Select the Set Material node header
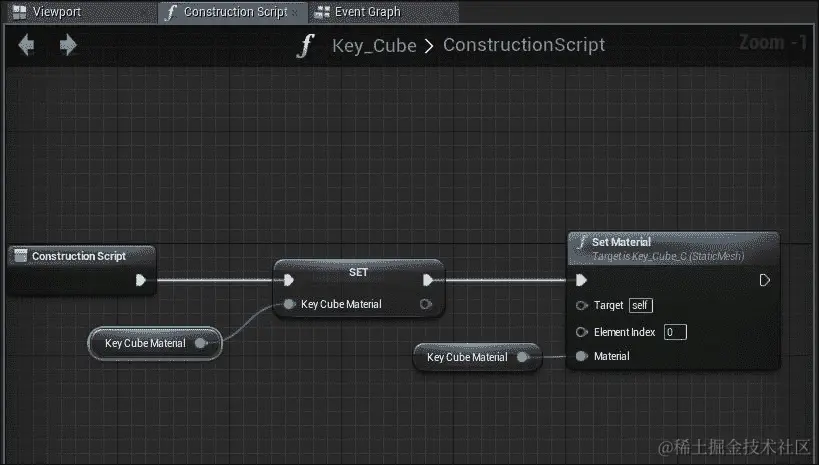The width and height of the screenshot is (819, 465). (x=673, y=249)
